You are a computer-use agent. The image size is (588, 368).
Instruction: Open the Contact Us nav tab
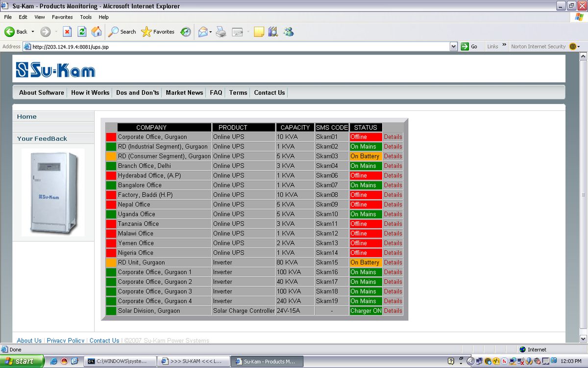pyautogui.click(x=269, y=92)
